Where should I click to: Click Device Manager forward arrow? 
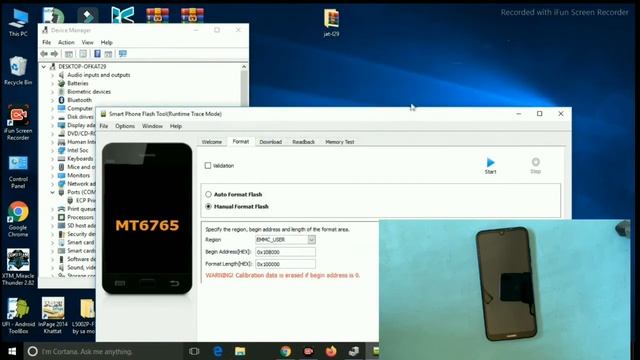click(54, 54)
